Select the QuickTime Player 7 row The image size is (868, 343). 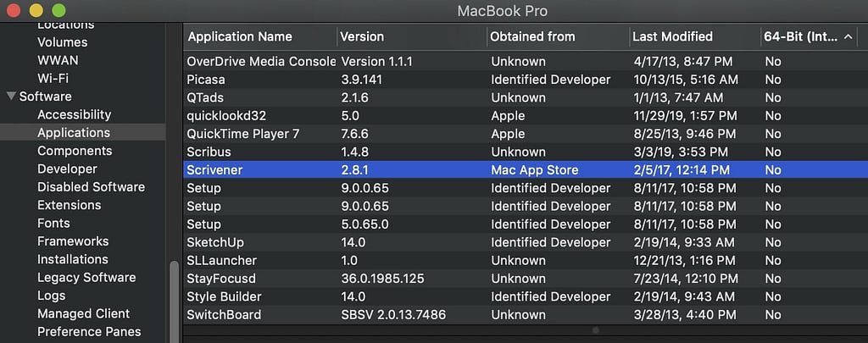pyautogui.click(x=526, y=134)
